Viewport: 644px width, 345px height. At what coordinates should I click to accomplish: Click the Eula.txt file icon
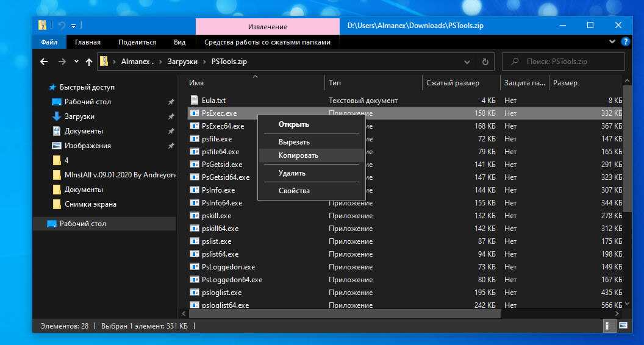(195, 100)
